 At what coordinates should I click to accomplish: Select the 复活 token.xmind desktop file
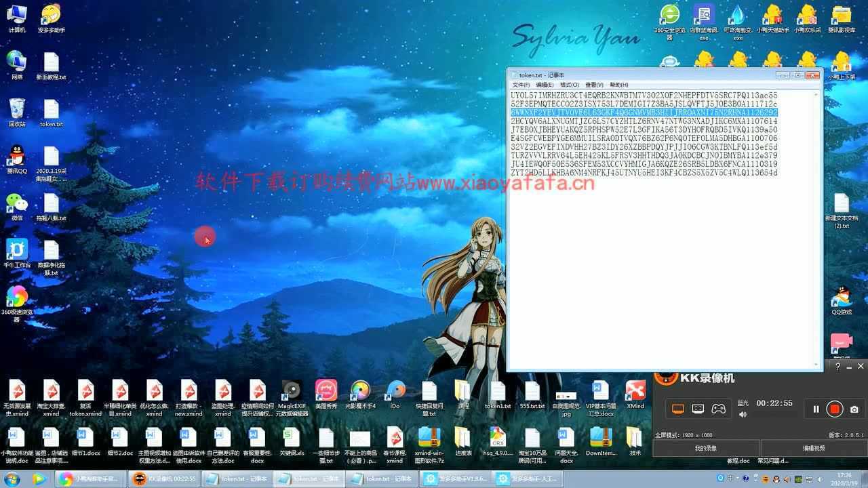point(85,399)
